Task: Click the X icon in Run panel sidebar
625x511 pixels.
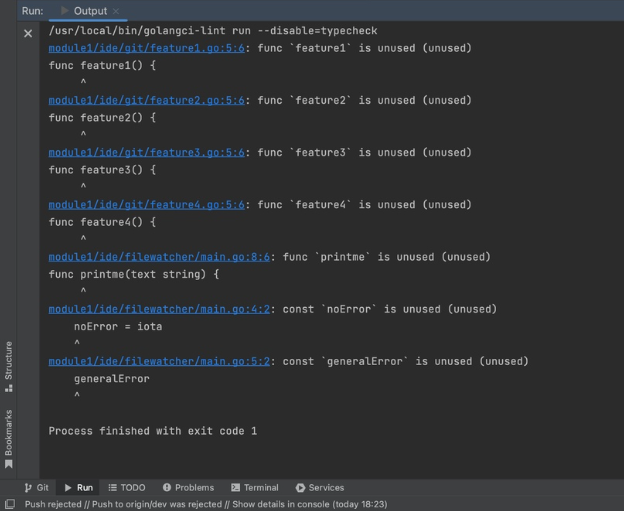Action: pos(28,34)
